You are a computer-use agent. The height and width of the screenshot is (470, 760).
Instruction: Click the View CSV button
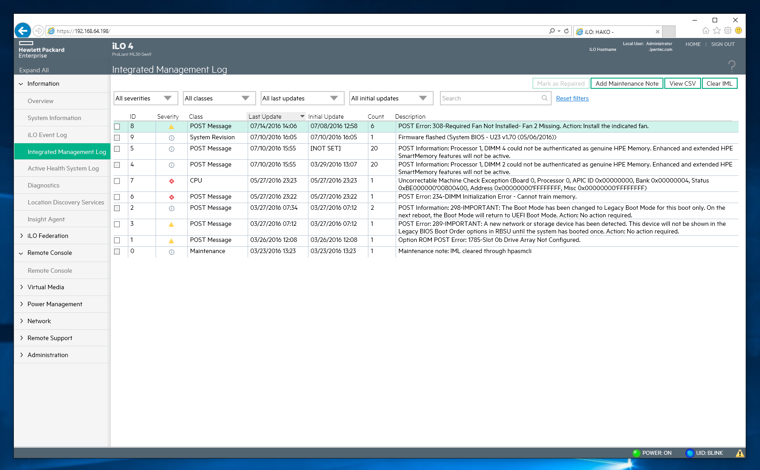coord(682,84)
